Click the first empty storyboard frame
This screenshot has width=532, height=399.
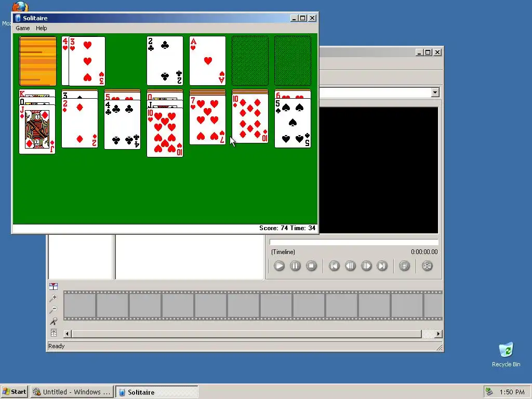pos(79,305)
